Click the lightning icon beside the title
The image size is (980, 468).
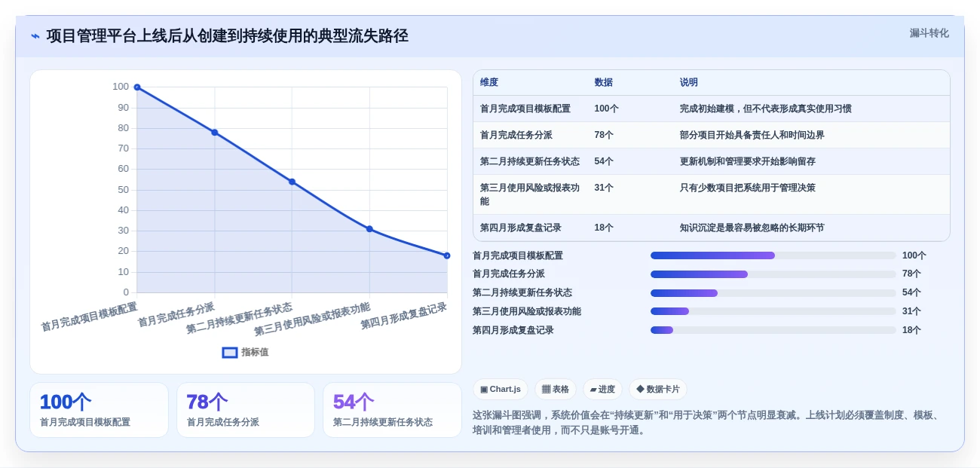(35, 35)
